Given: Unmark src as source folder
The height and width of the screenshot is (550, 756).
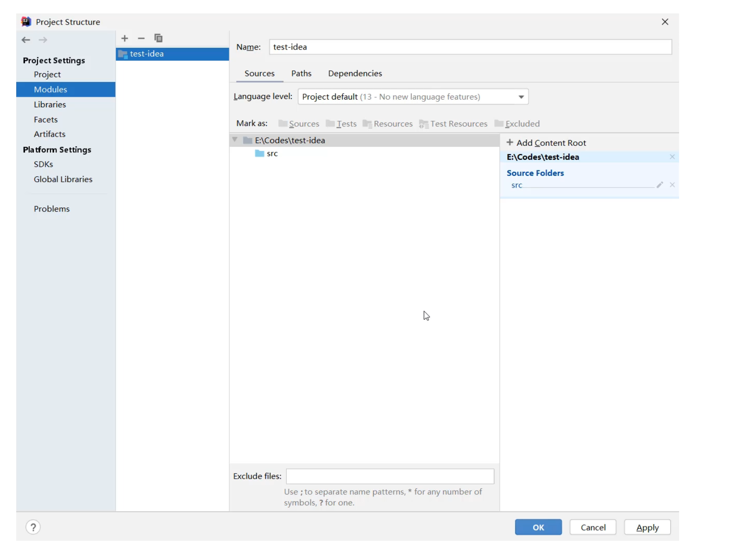Looking at the screenshot, I should (x=672, y=185).
